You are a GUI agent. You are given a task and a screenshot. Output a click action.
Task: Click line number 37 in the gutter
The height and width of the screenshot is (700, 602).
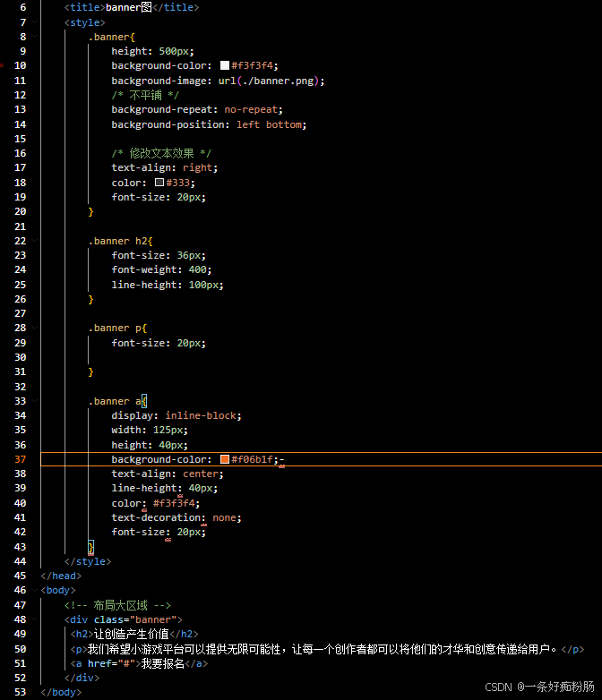20,459
